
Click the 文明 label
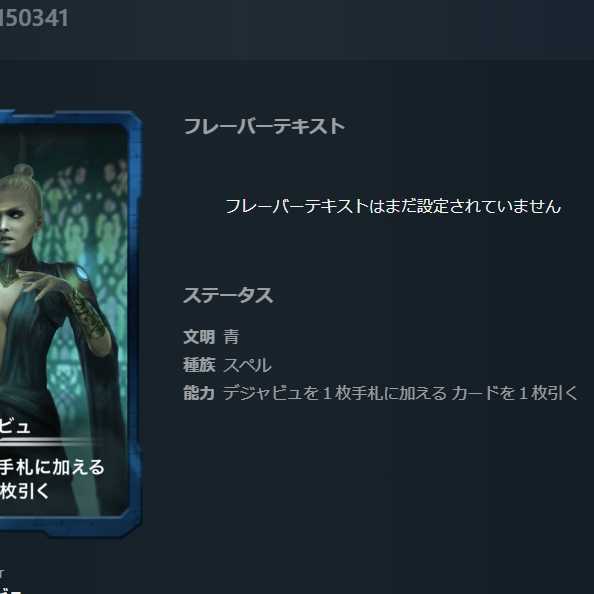point(199,337)
